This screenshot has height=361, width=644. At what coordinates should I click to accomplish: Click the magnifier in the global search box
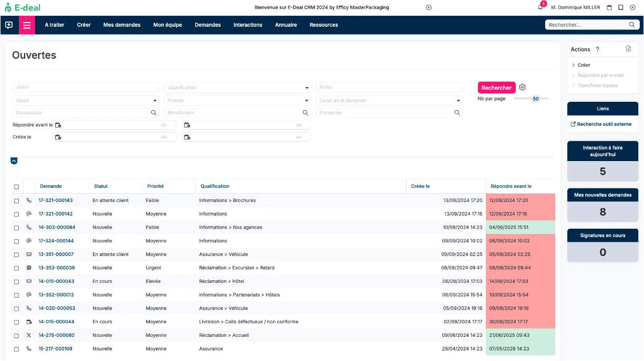pos(632,25)
